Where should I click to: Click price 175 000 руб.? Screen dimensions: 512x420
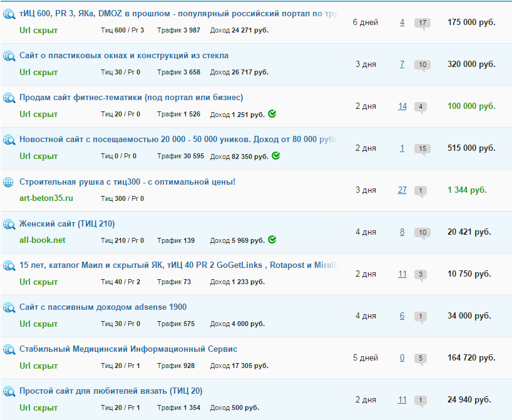tap(471, 23)
